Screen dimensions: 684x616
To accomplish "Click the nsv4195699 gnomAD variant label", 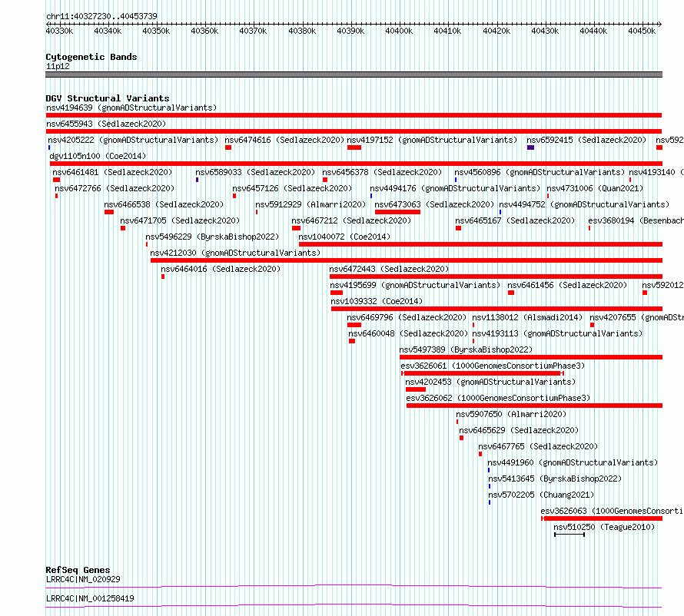I will tap(415, 285).
